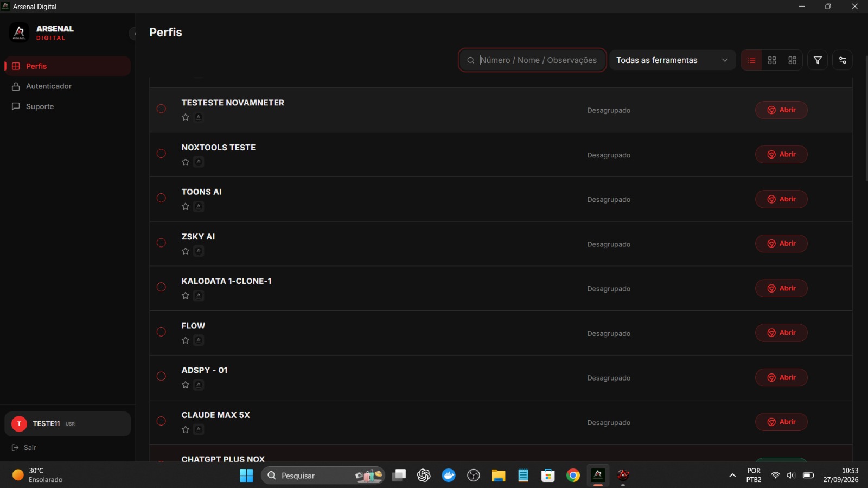Click the Windows Start button

(x=246, y=476)
